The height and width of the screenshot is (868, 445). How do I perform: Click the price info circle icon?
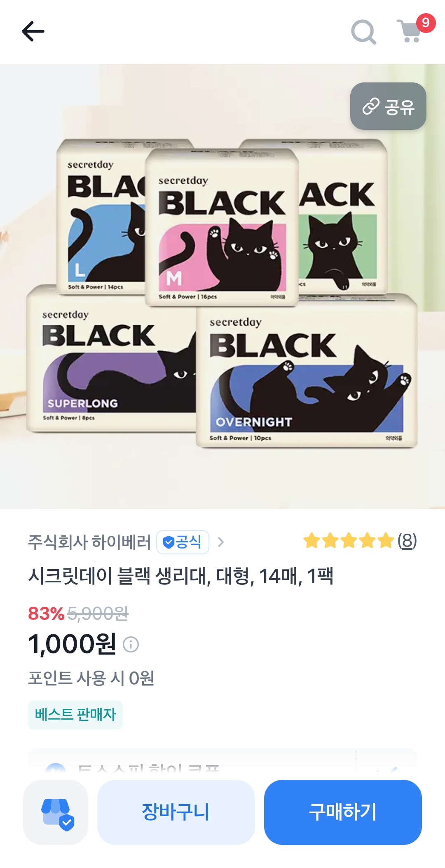pos(131,644)
